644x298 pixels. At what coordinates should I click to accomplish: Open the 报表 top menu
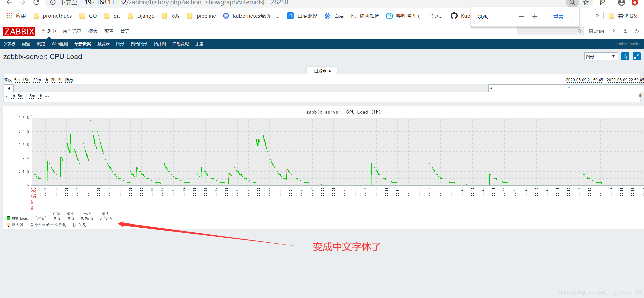(x=93, y=31)
